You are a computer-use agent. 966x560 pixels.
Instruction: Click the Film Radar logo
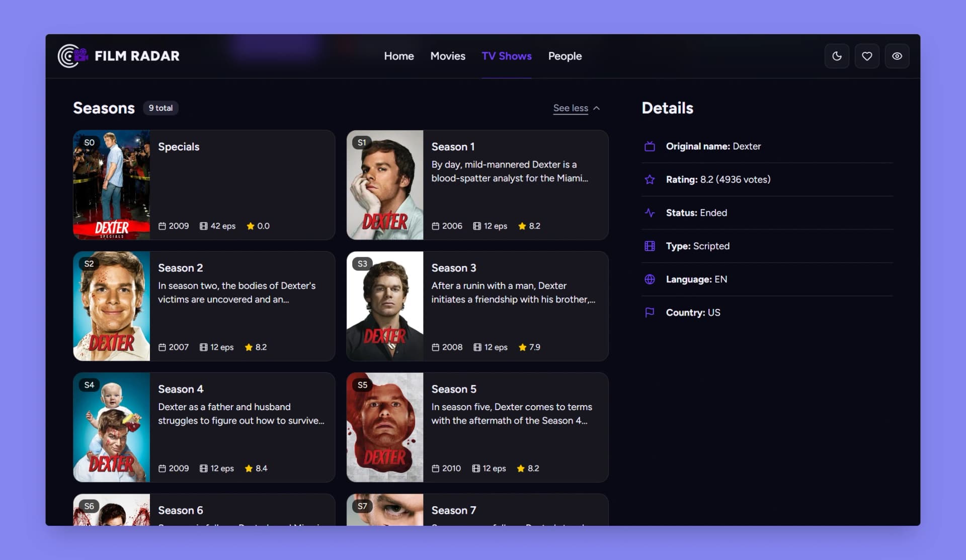pos(119,56)
